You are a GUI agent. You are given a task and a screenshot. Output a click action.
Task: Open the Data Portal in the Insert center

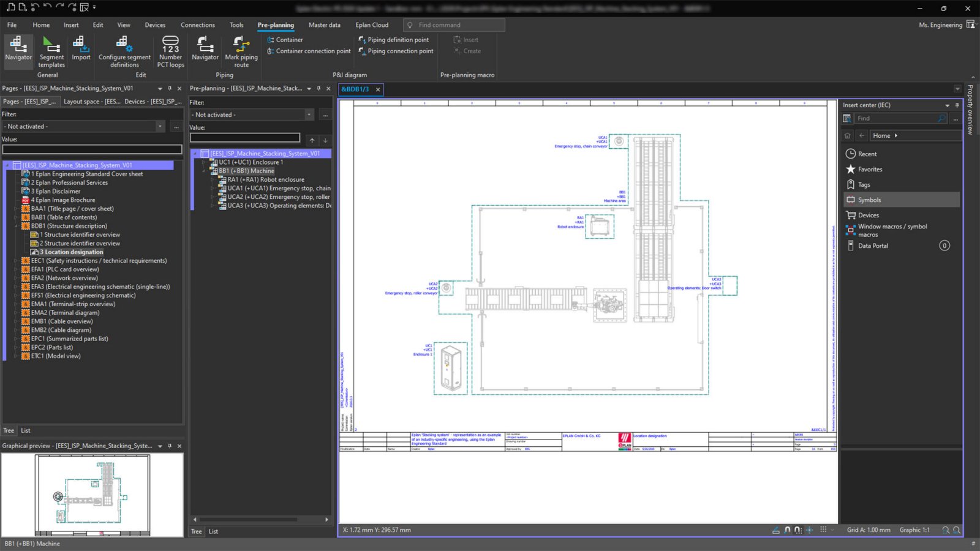(872, 246)
